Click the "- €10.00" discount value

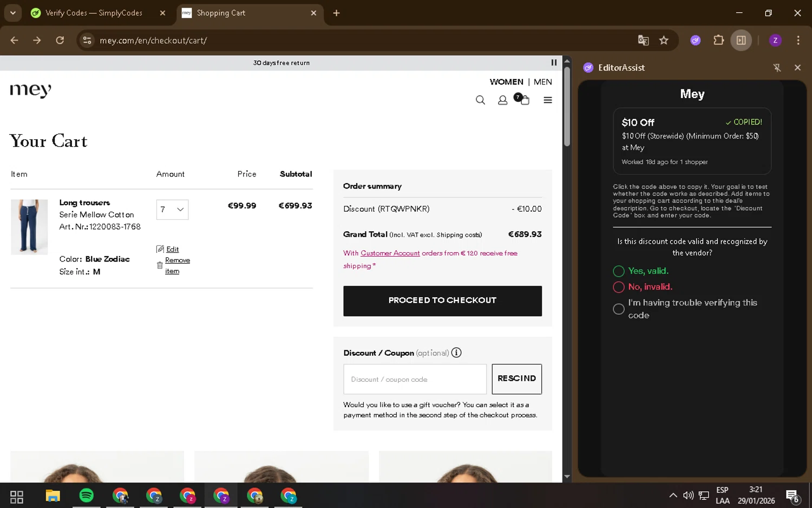click(527, 209)
